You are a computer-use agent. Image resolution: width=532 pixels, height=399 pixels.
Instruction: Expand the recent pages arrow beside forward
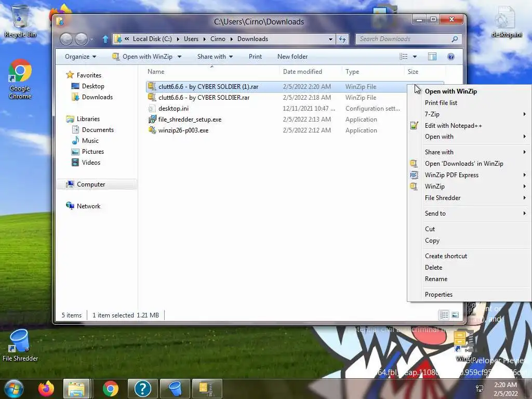click(x=91, y=39)
